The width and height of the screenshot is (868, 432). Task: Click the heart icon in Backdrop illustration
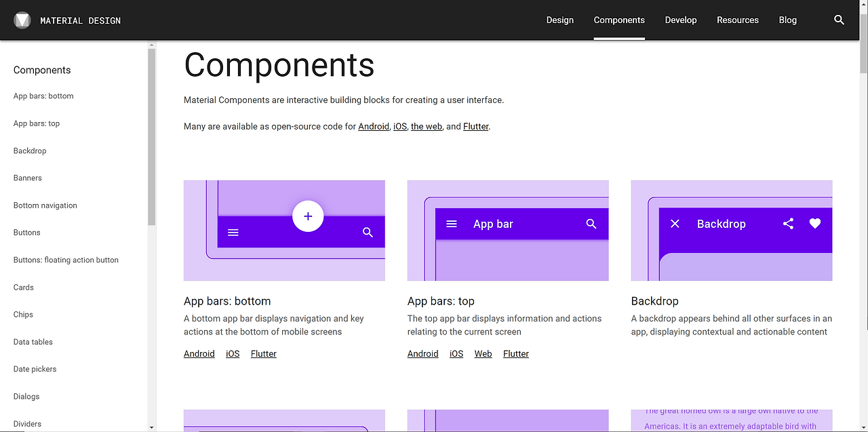(x=815, y=223)
